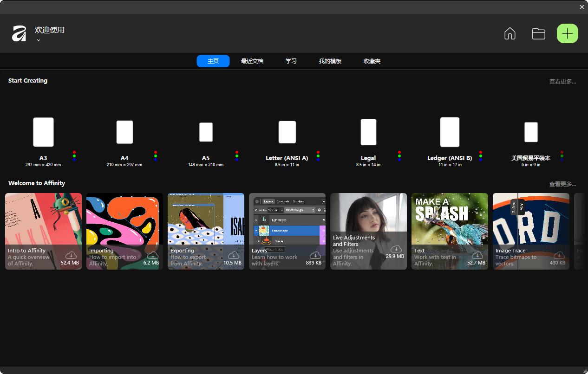The width and height of the screenshot is (588, 374).
Task: Click the folder icon to open a document
Action: [538, 33]
